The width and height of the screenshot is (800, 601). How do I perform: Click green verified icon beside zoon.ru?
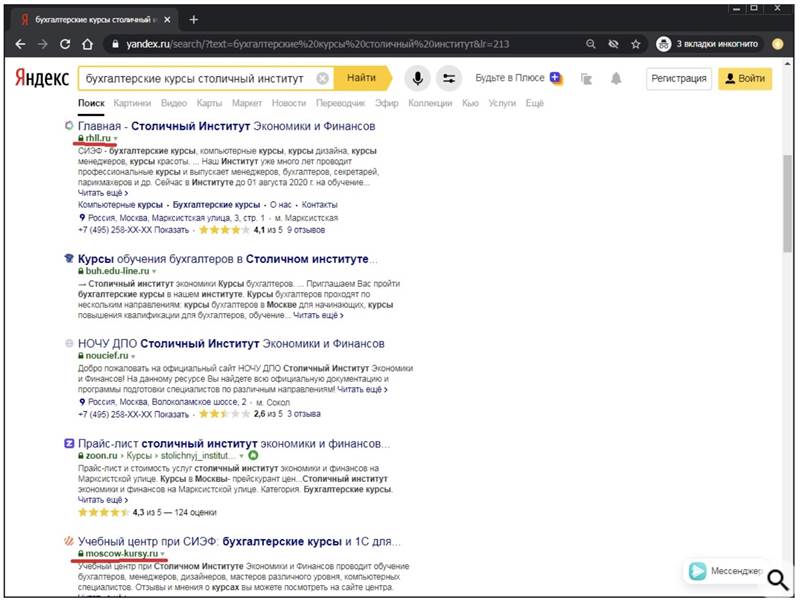[253, 455]
